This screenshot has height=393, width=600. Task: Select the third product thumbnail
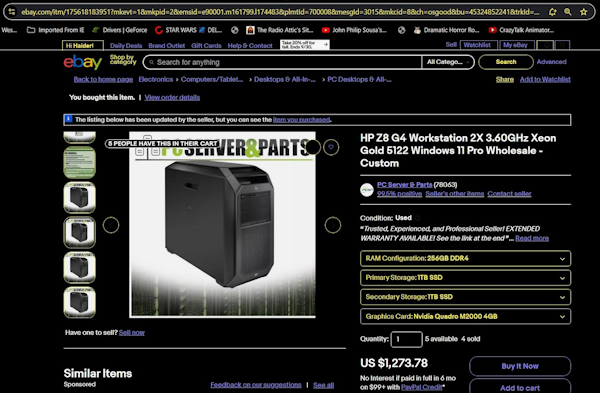pyautogui.click(x=80, y=197)
